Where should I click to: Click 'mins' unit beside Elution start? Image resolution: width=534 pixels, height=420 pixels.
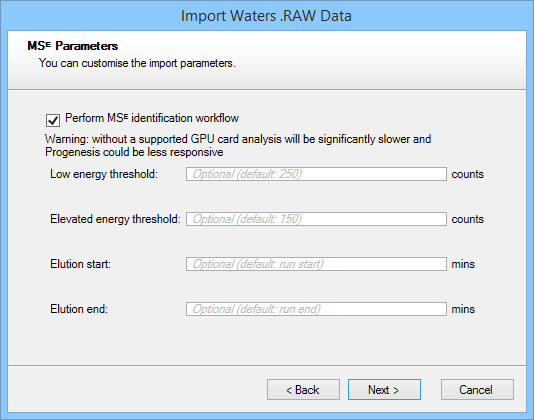(x=463, y=264)
